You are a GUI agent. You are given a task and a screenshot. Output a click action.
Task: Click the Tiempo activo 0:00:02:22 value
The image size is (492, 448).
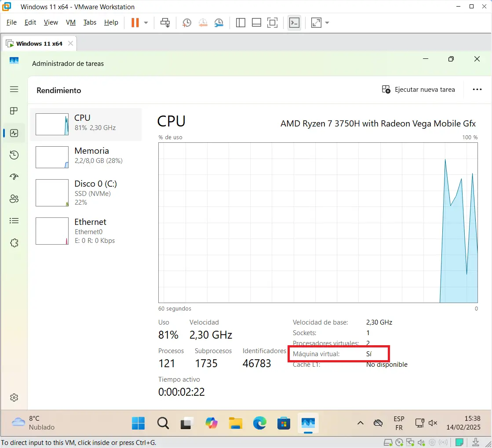(181, 392)
